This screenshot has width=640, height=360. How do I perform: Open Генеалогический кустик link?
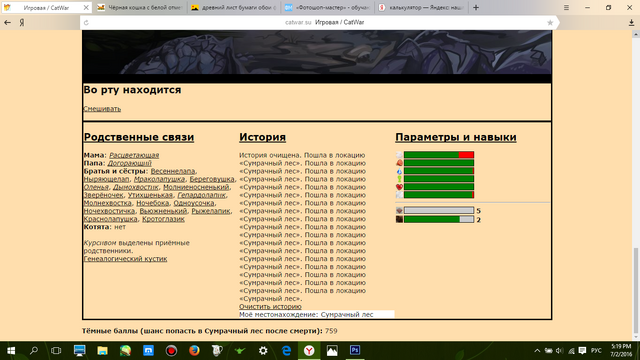pos(125,259)
